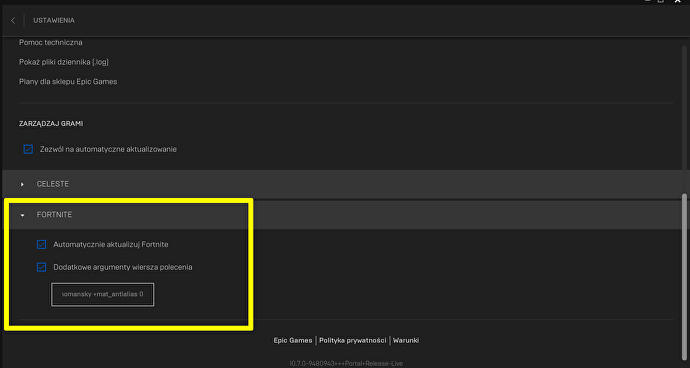The height and width of the screenshot is (368, 690).
Task: Open the Polityka prywatności link
Action: [353, 340]
